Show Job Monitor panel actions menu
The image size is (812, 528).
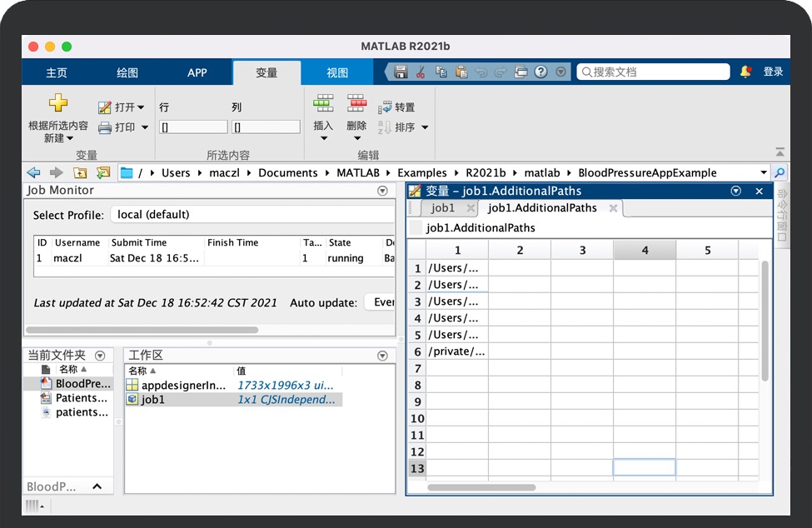click(382, 191)
